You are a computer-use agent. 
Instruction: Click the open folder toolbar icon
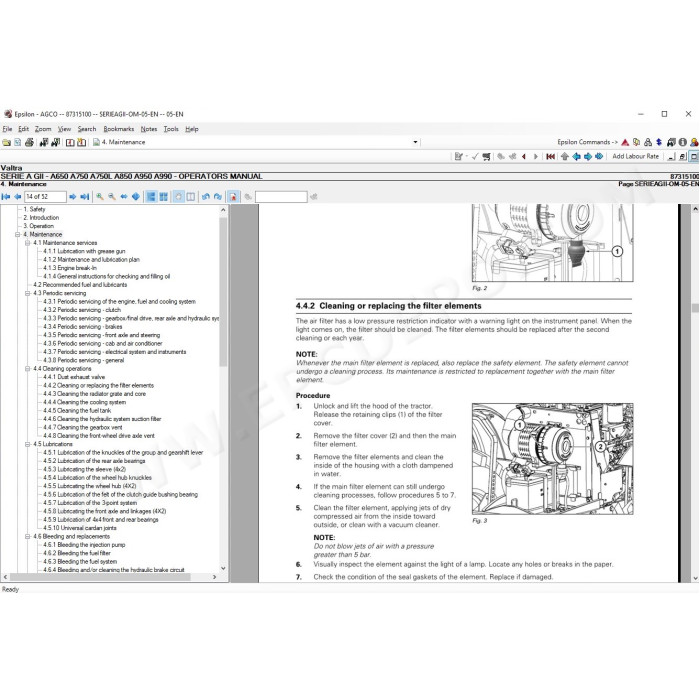[x=6, y=142]
